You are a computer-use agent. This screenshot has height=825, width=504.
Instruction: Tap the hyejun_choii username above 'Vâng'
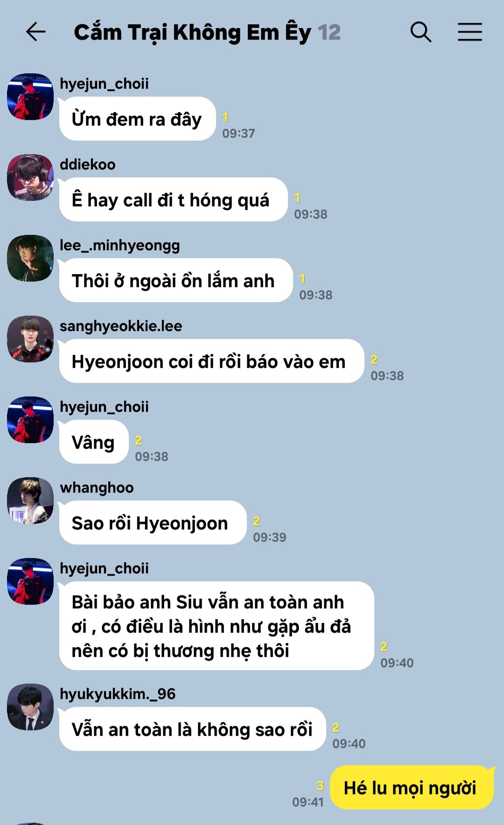pyautogui.click(x=104, y=407)
